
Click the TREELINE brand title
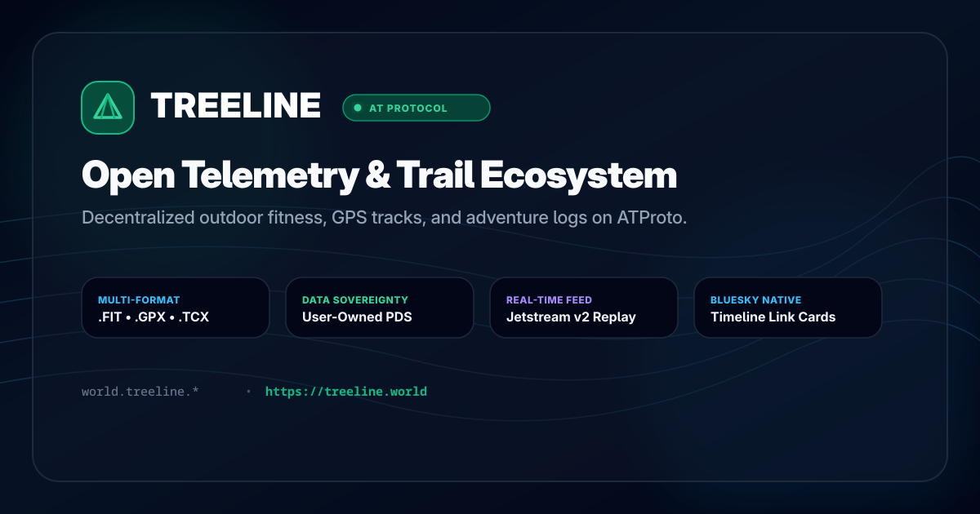coord(236,106)
